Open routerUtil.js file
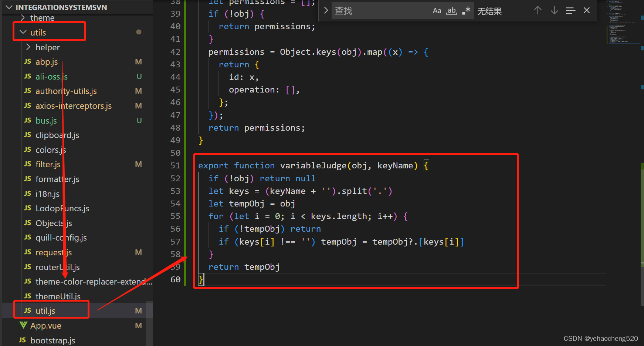 (58, 267)
